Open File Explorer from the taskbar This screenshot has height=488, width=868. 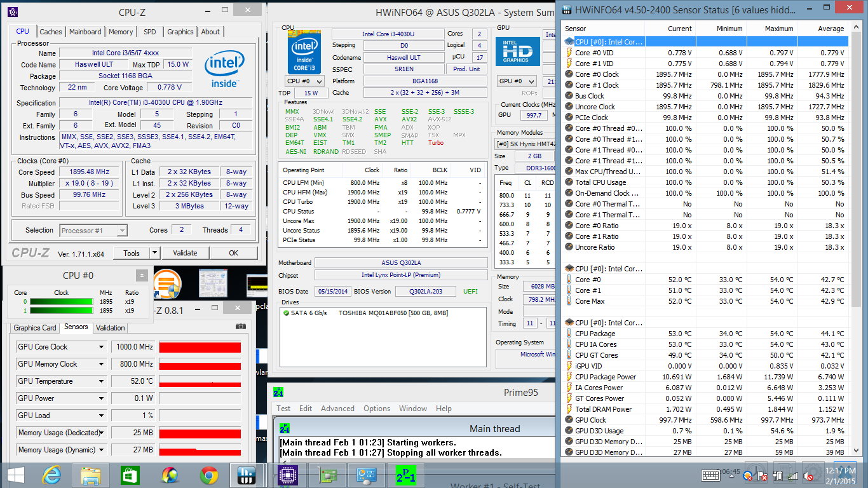click(92, 475)
